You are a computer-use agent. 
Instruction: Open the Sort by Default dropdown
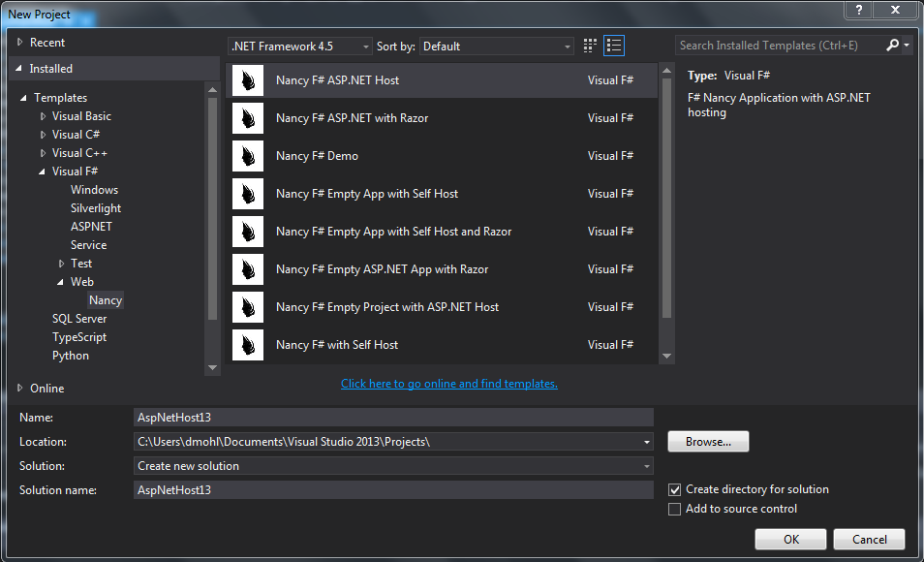496,46
